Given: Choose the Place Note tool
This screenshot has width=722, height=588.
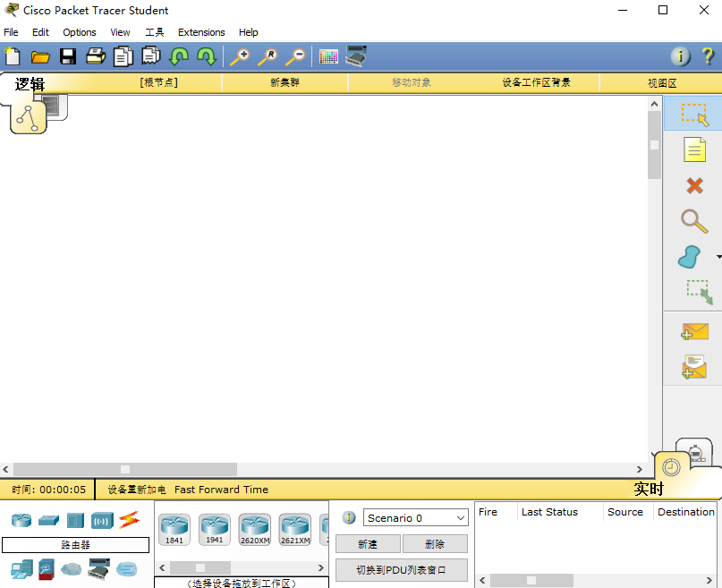Looking at the screenshot, I should (694, 149).
